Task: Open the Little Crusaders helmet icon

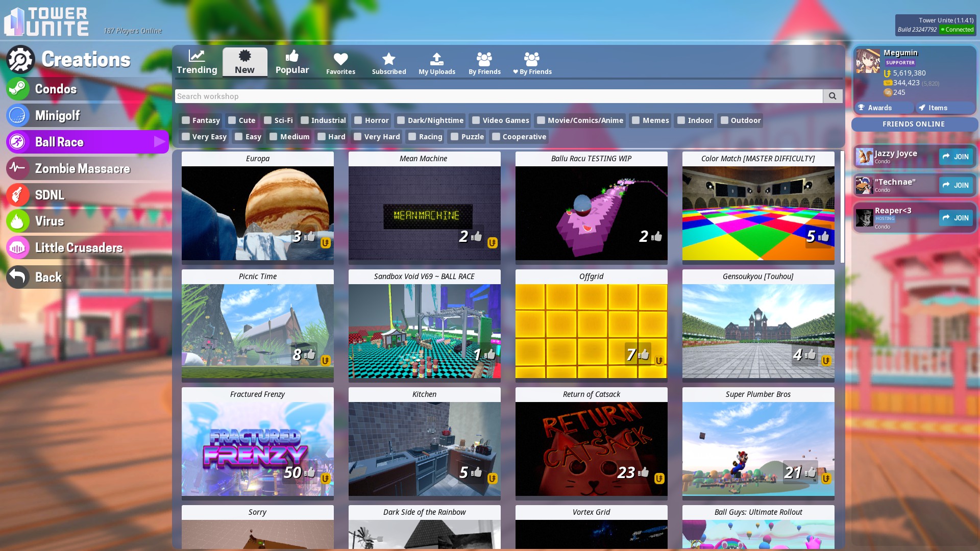Action: coord(18,248)
